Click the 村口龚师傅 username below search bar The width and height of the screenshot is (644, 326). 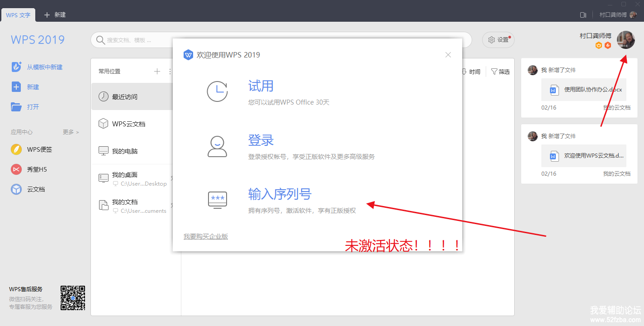pyautogui.click(x=596, y=36)
